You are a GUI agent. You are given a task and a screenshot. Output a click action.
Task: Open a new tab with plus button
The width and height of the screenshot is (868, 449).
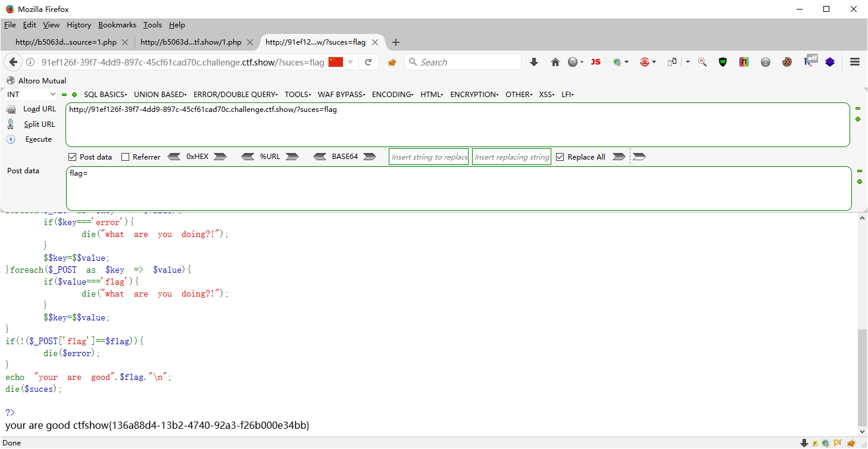tap(396, 42)
